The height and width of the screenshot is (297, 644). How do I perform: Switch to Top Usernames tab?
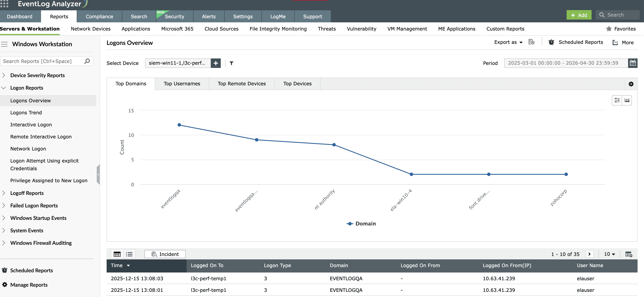coord(182,84)
